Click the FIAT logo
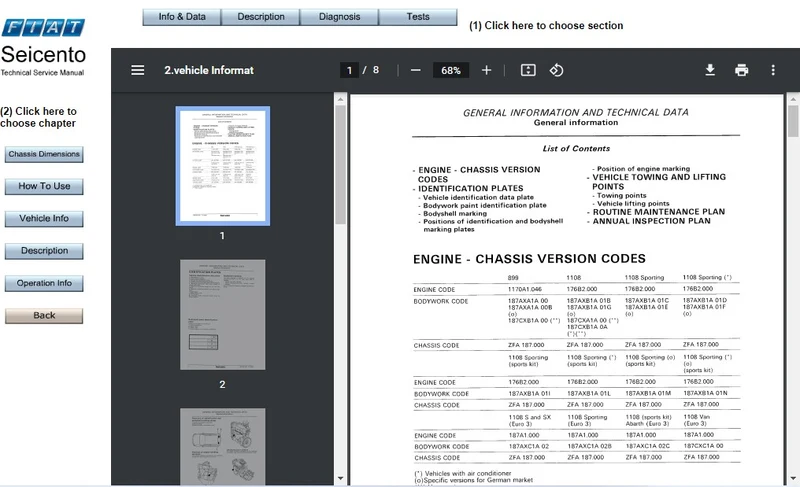 pos(43,28)
